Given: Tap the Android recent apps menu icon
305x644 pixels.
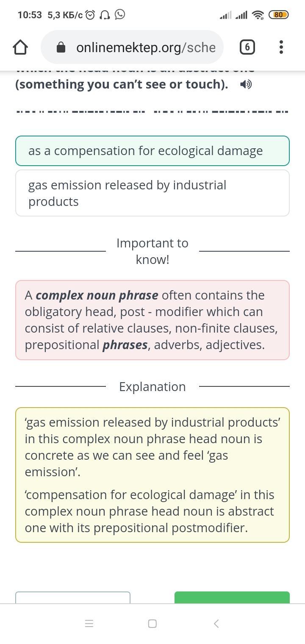Looking at the screenshot, I should (x=89, y=623).
